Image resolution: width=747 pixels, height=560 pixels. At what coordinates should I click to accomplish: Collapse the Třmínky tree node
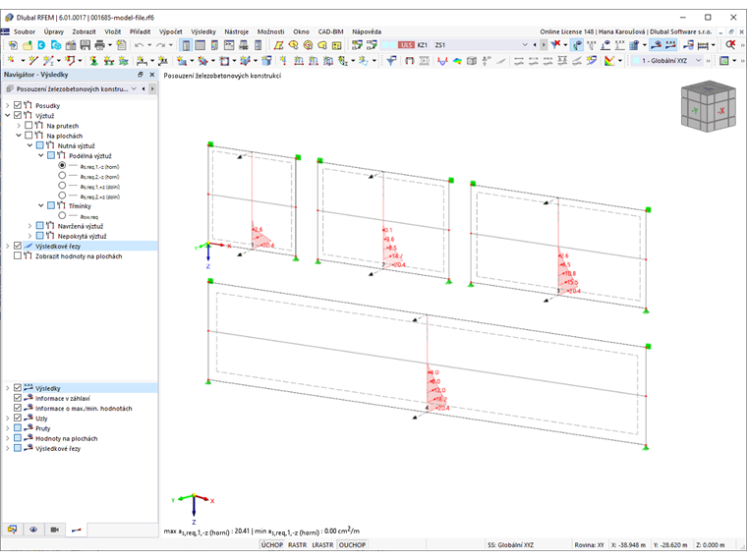click(x=40, y=205)
